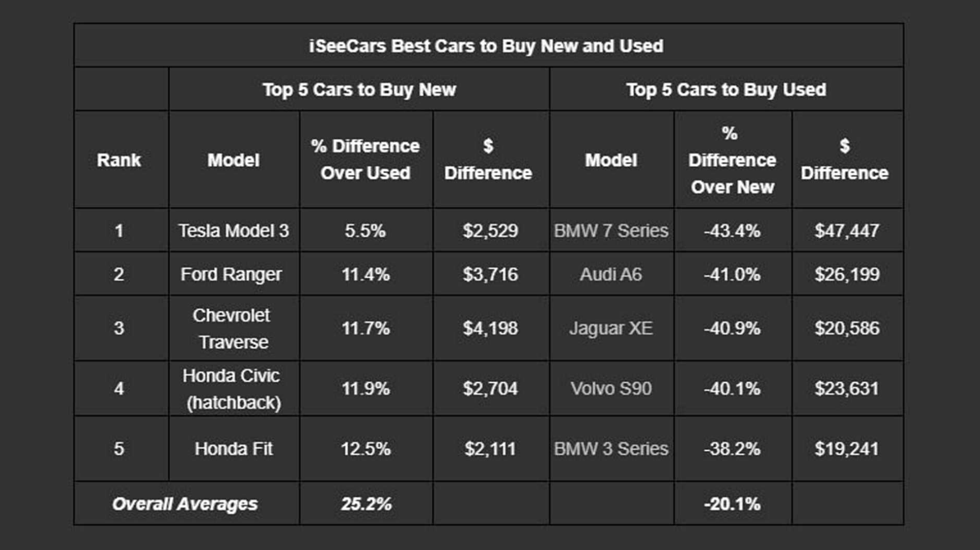Select the Volvo S90 cell

click(611, 388)
